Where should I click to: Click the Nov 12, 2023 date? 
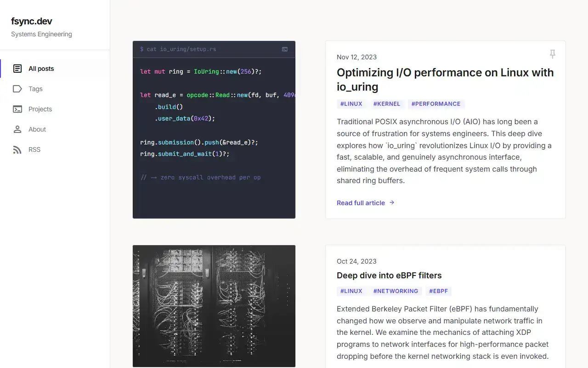[x=356, y=57]
